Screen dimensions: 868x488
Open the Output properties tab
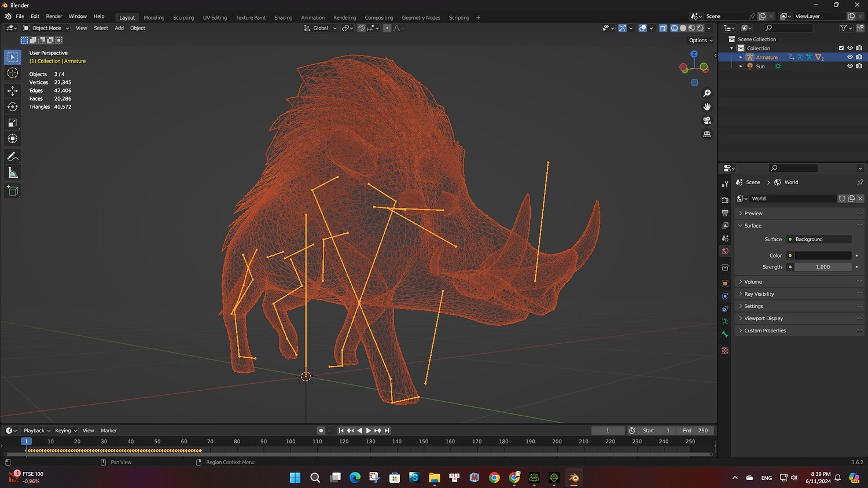tap(725, 212)
